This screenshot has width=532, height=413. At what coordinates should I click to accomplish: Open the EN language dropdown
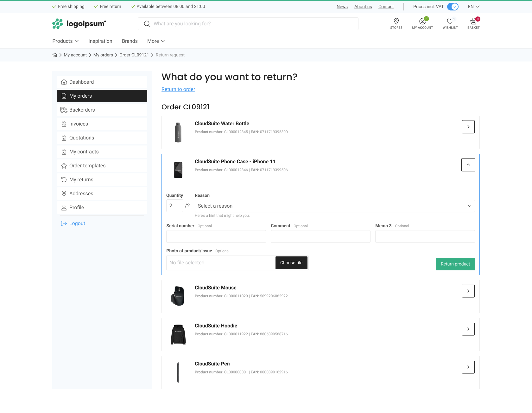473,7
